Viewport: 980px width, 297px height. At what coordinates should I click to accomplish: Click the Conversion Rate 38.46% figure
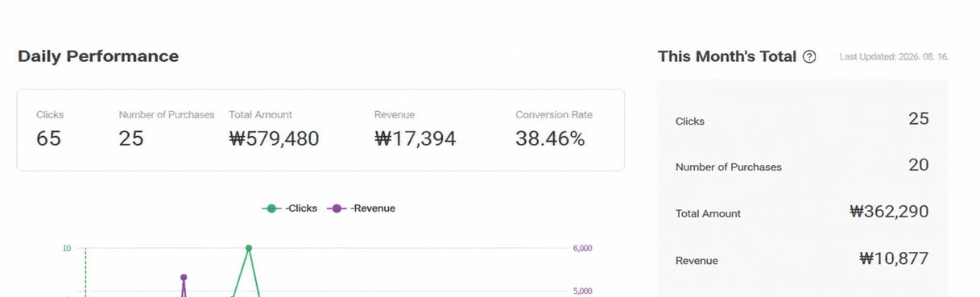(x=550, y=138)
